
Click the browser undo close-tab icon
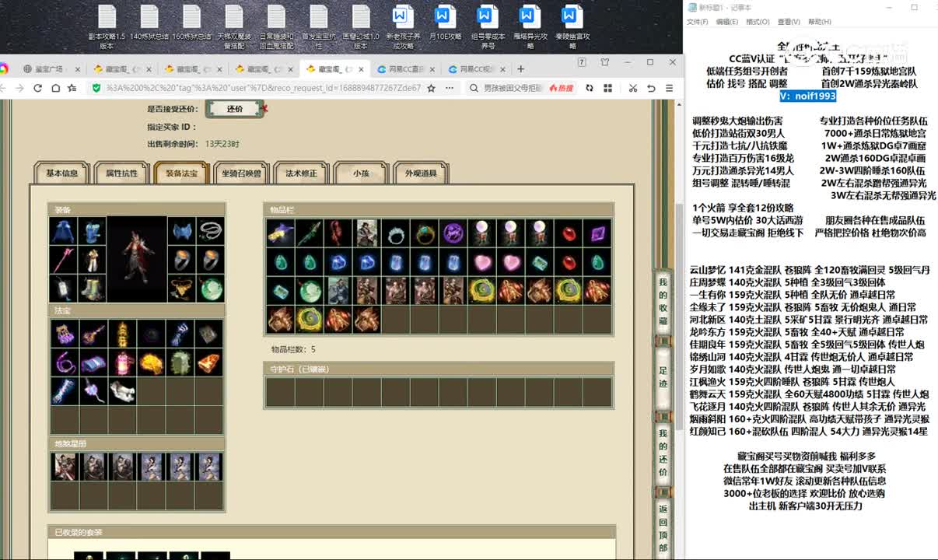click(x=652, y=88)
